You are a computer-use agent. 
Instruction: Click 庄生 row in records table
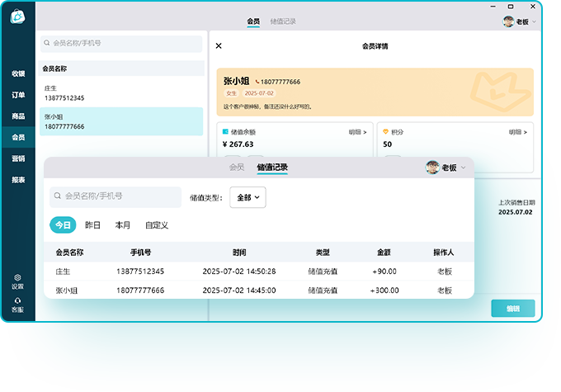(259, 272)
